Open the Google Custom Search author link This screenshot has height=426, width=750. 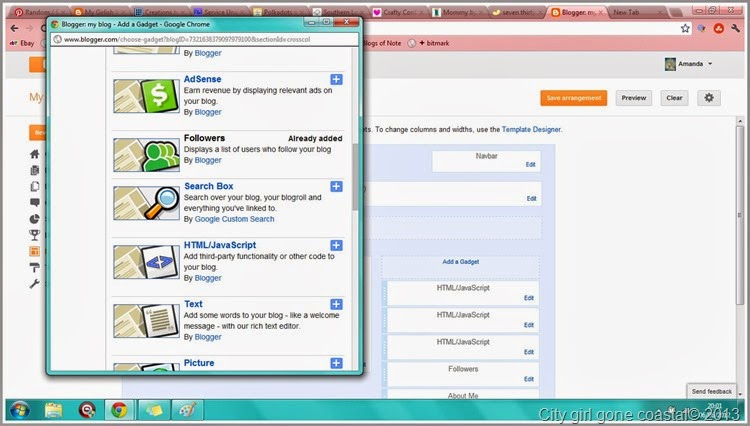coord(234,219)
